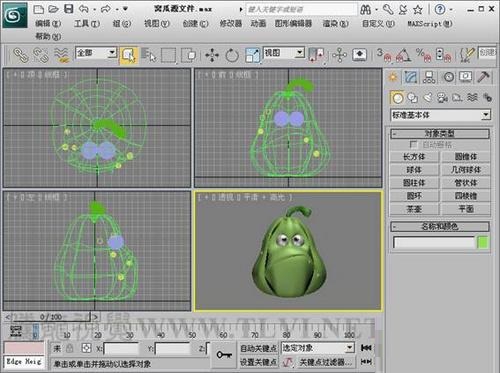Collapse the 名称和颜色 rollout
The height and width of the screenshot is (373, 500).
[x=440, y=227]
